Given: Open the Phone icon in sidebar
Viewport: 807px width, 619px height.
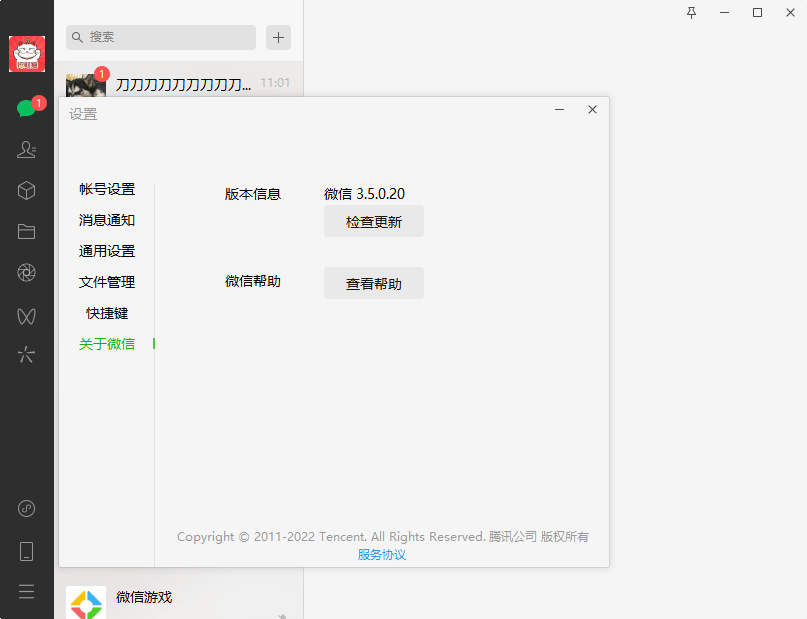Looking at the screenshot, I should tap(26, 551).
